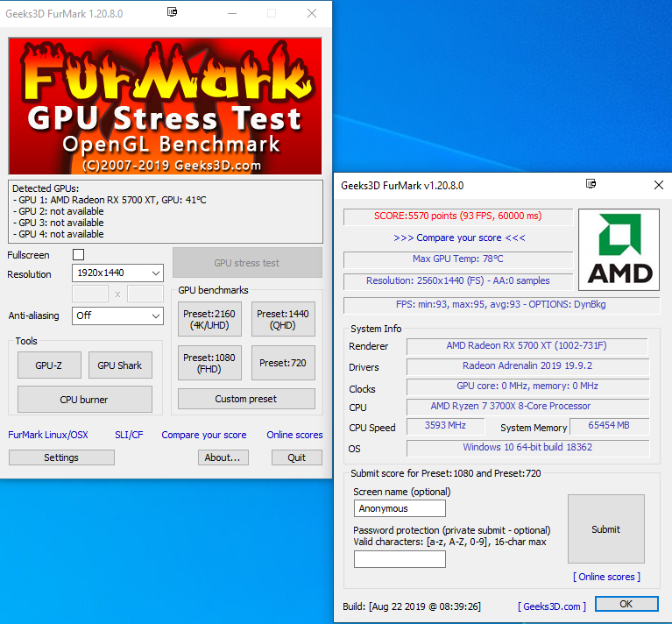This screenshot has height=624, width=672.
Task: Click the System Memory value 65454 MB
Action: [x=609, y=426]
